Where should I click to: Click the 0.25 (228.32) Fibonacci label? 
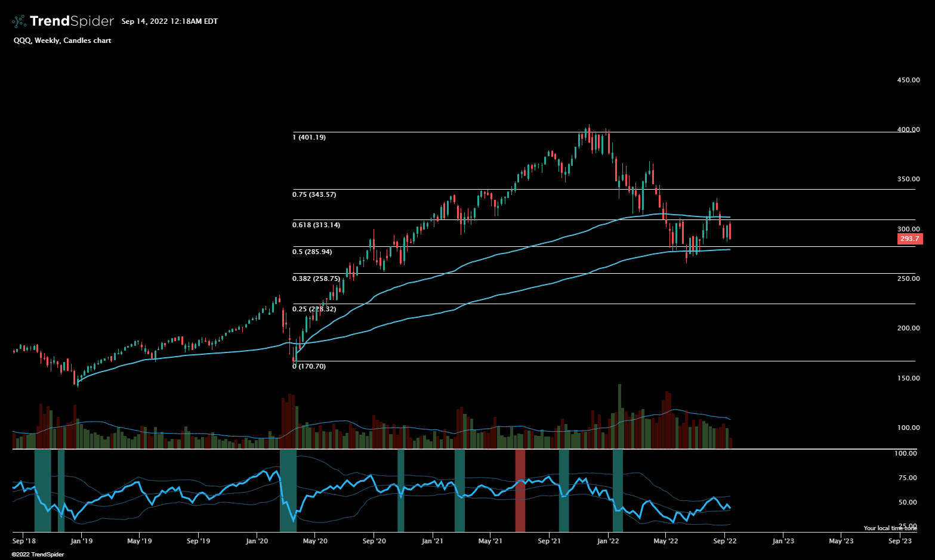(x=314, y=310)
